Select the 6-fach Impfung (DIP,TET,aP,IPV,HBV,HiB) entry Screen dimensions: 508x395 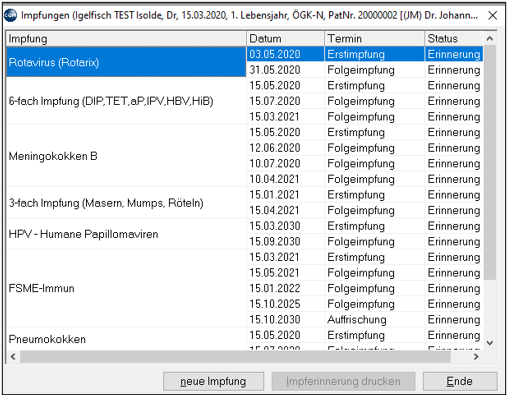(x=126, y=101)
